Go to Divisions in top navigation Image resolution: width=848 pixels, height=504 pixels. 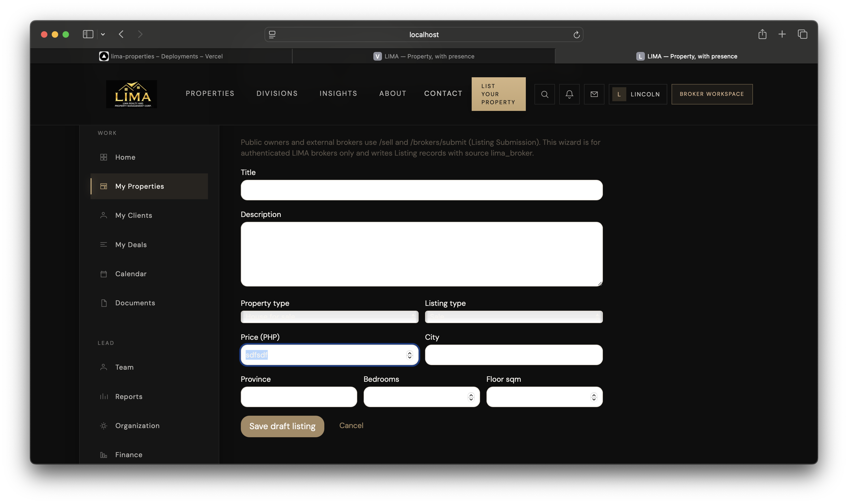point(277,93)
